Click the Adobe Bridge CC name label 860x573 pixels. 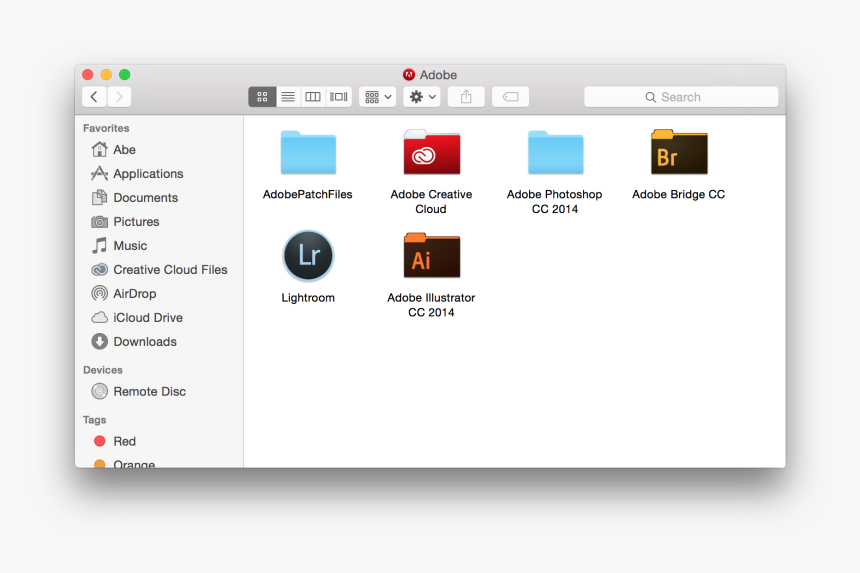tap(678, 194)
